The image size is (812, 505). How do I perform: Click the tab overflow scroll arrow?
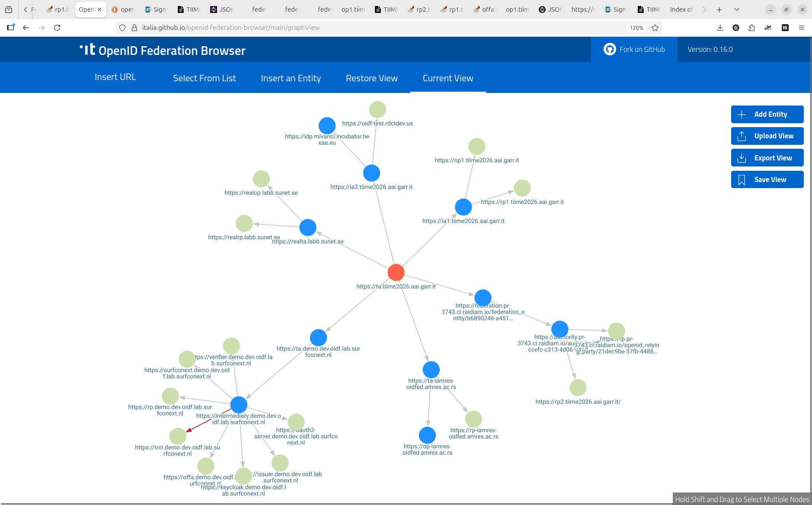coord(705,9)
